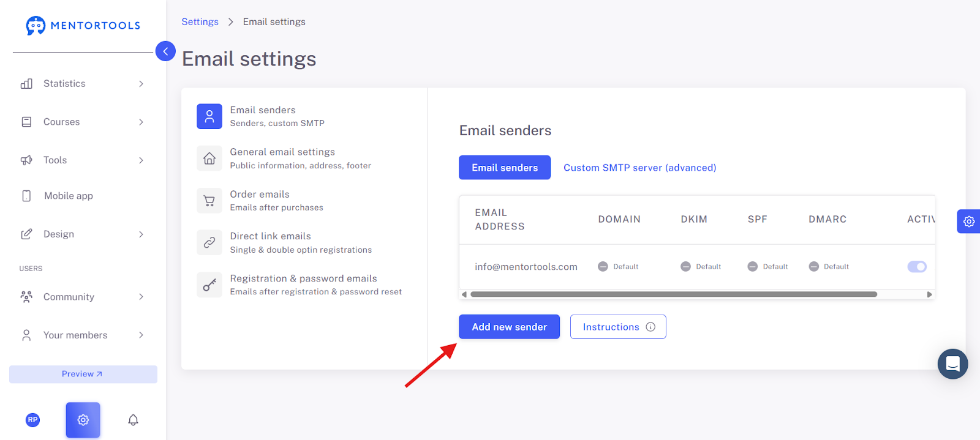Select the Order emails cart icon
Image resolution: width=980 pixels, height=440 pixels.
(209, 200)
